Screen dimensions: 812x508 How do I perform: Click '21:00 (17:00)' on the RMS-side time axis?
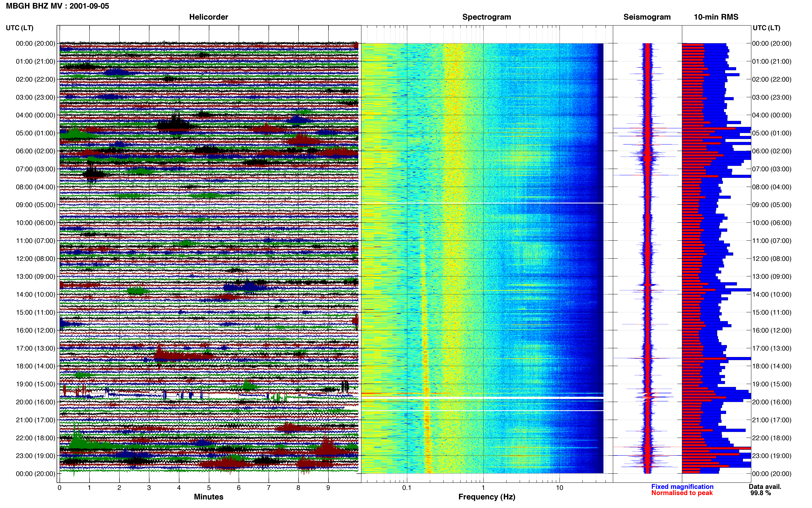coord(772,420)
